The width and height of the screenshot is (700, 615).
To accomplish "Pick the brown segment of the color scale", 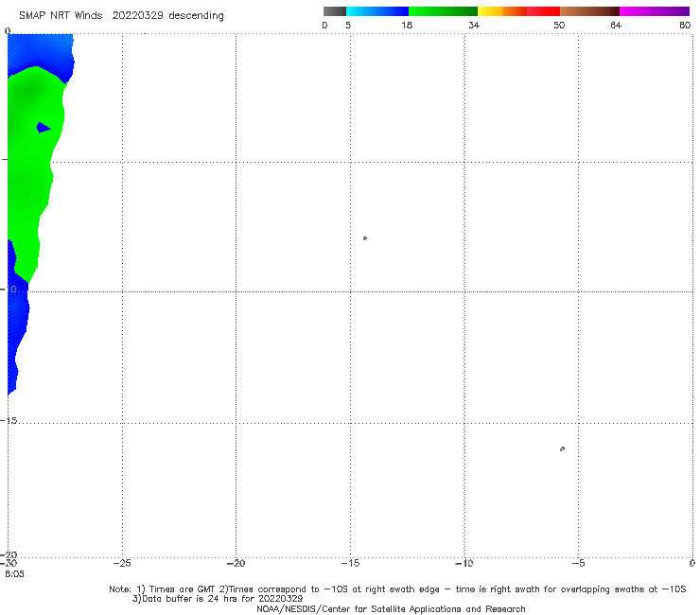I will tap(589, 11).
